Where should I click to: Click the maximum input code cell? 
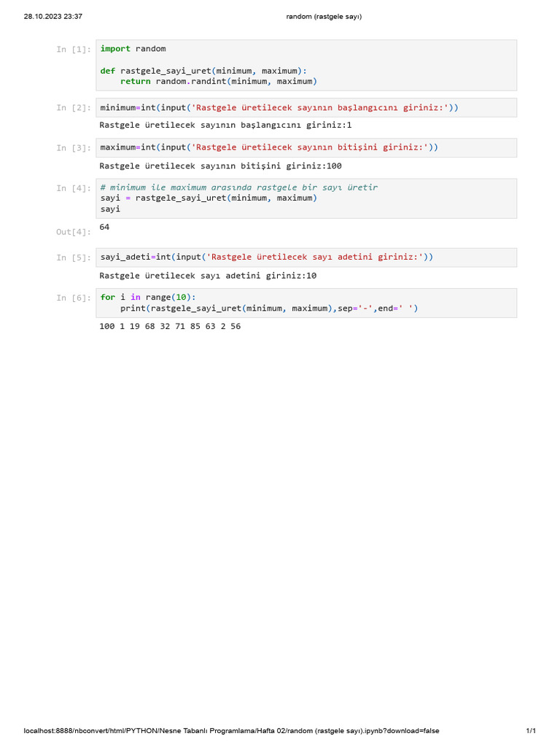click(306, 147)
